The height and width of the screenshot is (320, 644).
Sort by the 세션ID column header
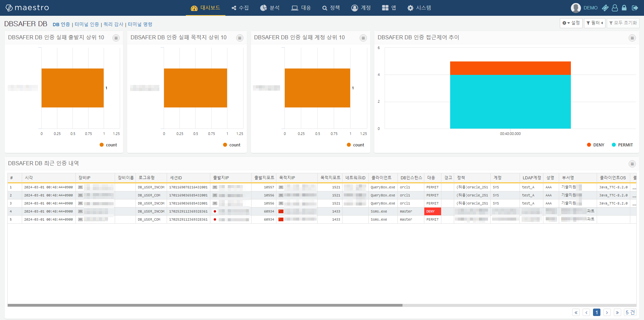[x=189, y=178]
